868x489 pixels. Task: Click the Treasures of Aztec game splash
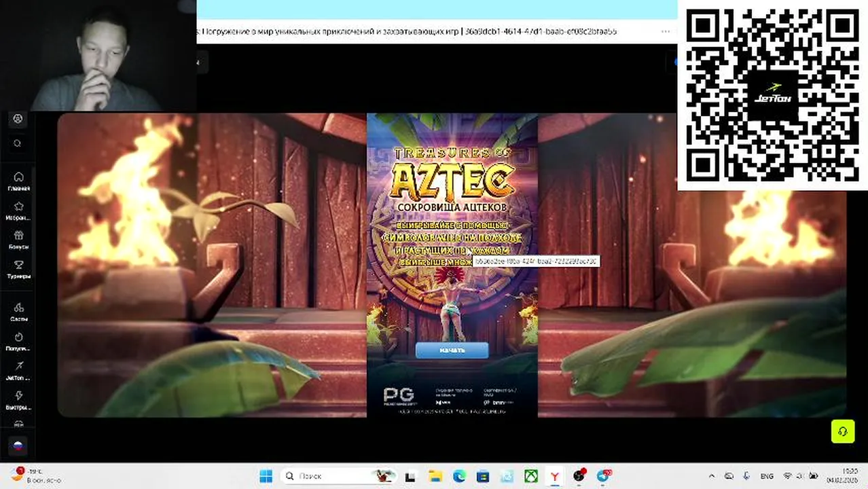pyautogui.click(x=452, y=265)
